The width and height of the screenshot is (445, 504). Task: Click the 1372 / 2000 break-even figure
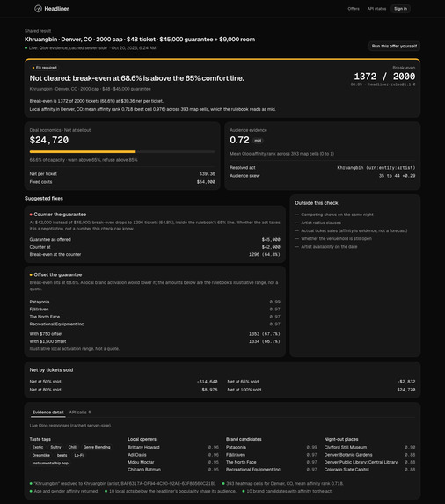point(384,77)
